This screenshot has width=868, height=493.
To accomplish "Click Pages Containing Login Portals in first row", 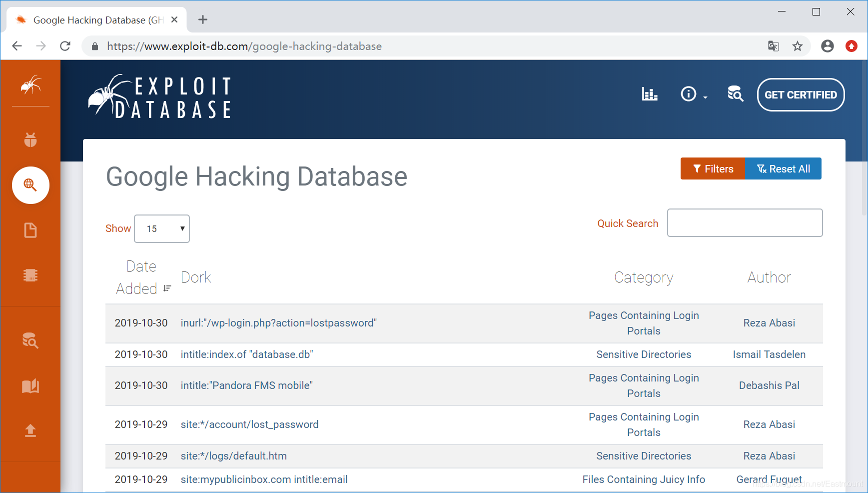I will 644,323.
